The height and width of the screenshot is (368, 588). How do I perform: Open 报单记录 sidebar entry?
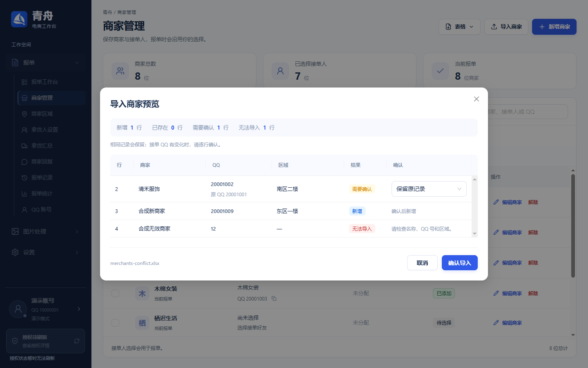coord(51,177)
